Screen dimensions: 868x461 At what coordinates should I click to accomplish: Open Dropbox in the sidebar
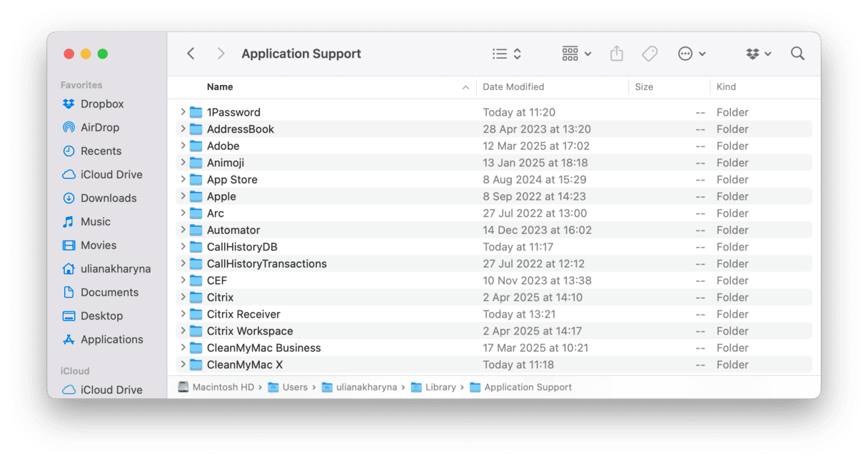click(94, 104)
